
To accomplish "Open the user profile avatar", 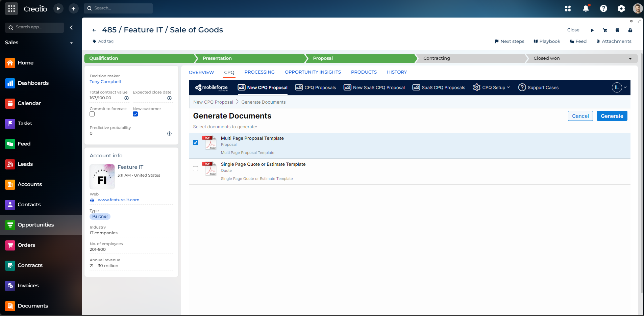I will point(638,8).
